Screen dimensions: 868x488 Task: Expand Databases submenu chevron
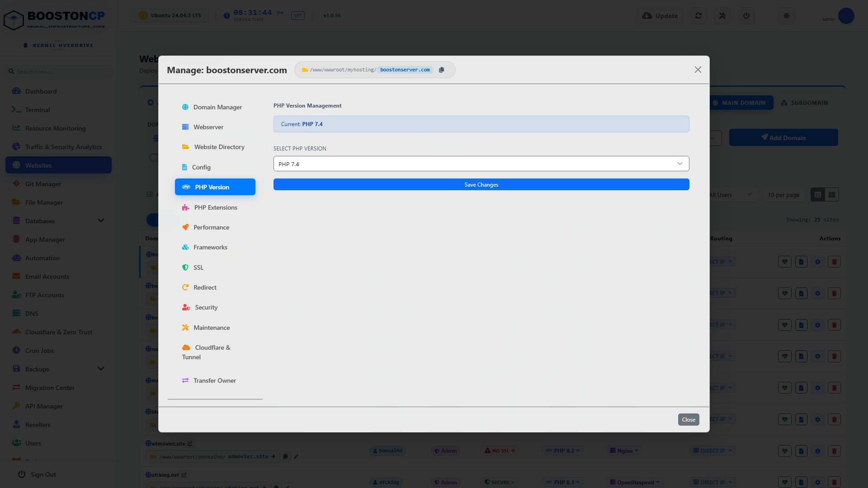coord(101,221)
